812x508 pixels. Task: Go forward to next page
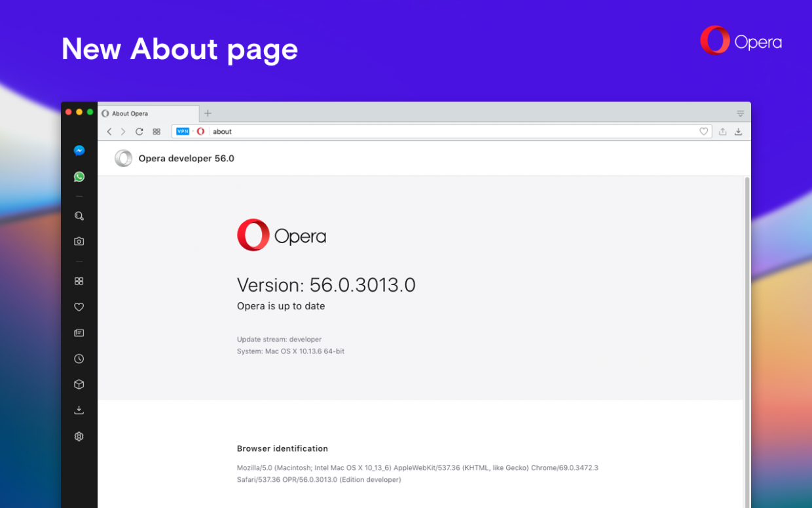tap(123, 132)
